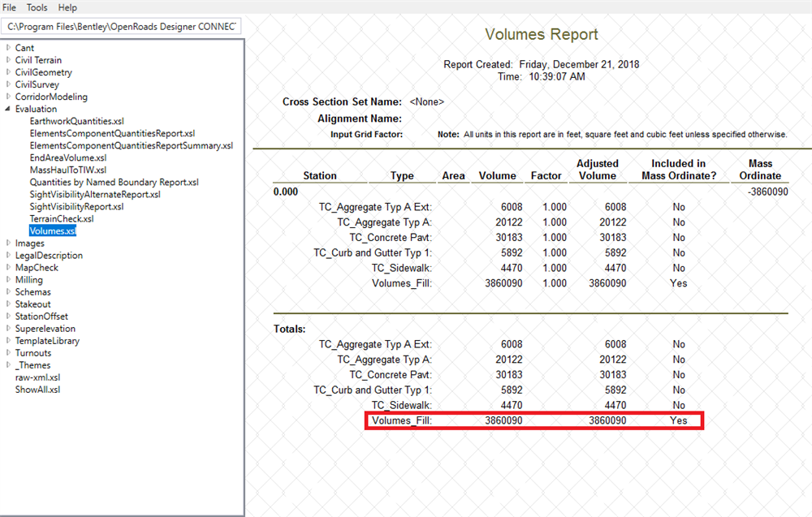Screen dimensions: 812x517
Task: Click the Cross Section Set Name <None> value
Action: (427, 101)
